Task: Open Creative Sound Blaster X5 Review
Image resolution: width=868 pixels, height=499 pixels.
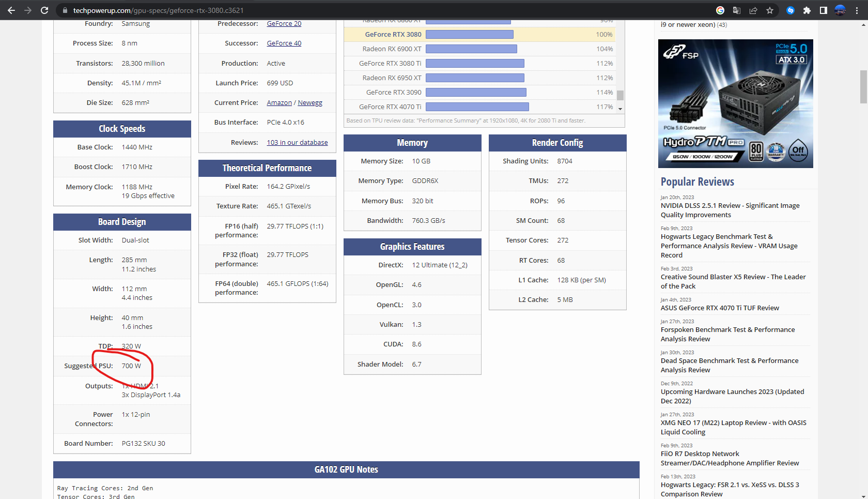Action: click(733, 282)
